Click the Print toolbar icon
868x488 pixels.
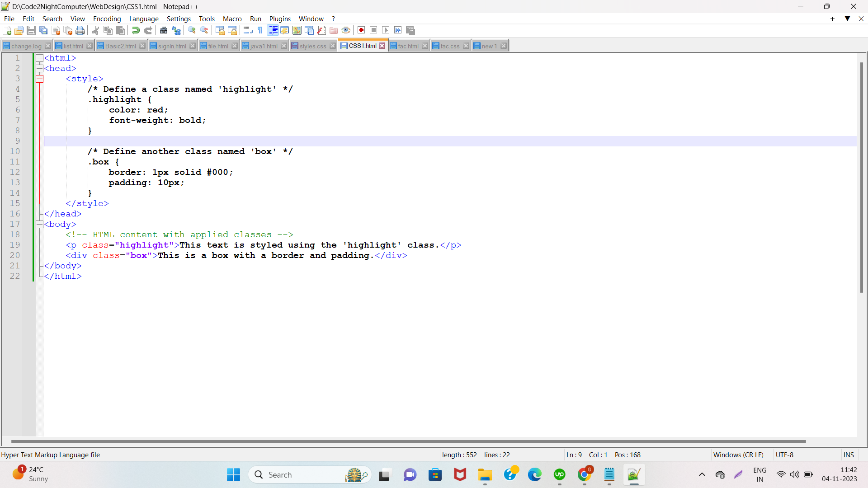pyautogui.click(x=80, y=30)
